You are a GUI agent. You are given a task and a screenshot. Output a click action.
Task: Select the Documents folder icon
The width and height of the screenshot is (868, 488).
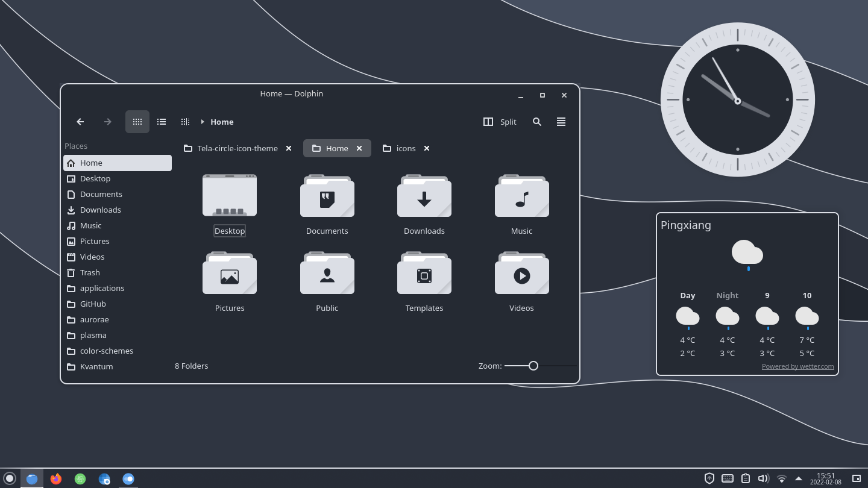[x=327, y=195]
